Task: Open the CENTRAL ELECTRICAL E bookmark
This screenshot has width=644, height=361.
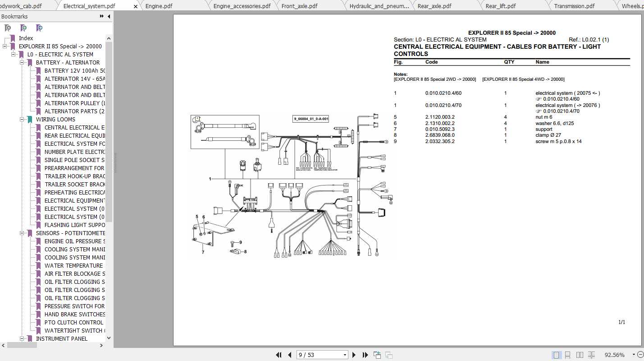Action: coord(74,127)
